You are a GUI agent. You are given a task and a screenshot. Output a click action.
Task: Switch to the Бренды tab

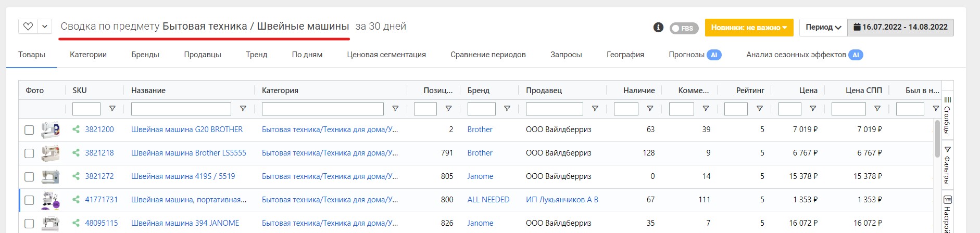pos(145,55)
